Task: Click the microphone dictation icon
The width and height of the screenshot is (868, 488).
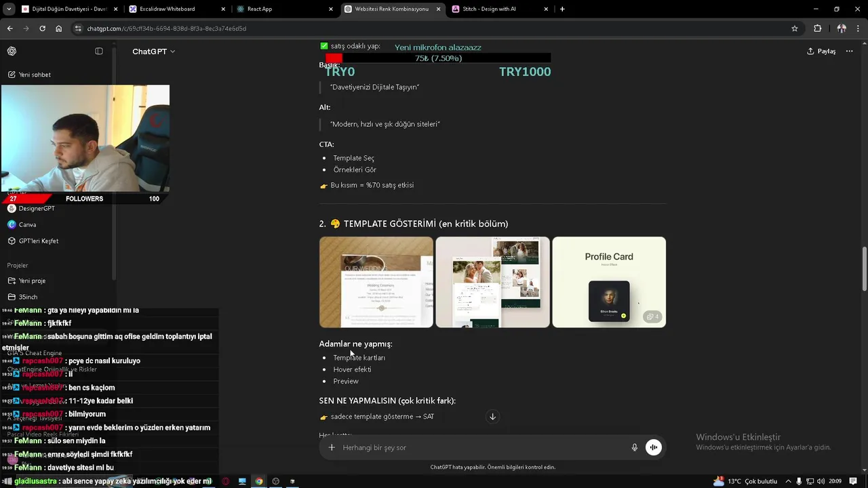Action: click(x=635, y=447)
